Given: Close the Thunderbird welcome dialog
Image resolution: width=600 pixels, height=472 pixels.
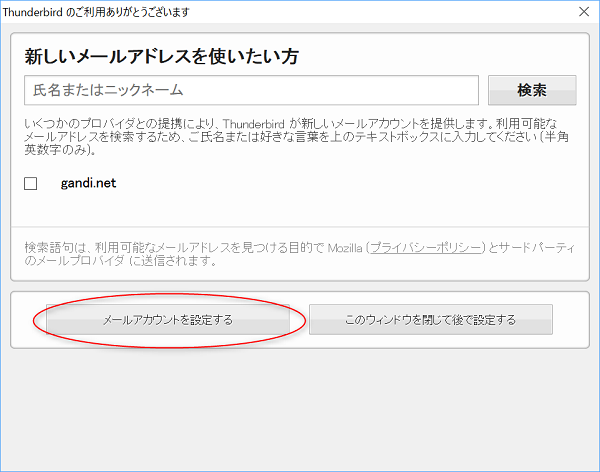Looking at the screenshot, I should [584, 11].
